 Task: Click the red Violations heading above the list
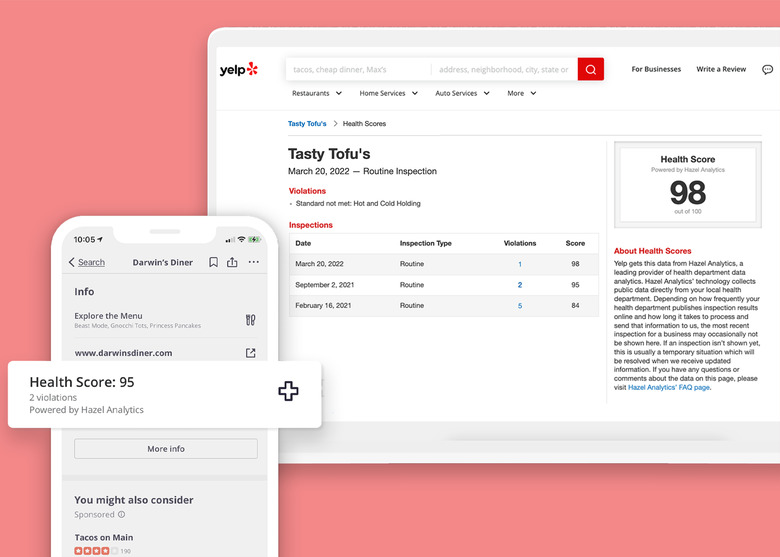point(307,191)
